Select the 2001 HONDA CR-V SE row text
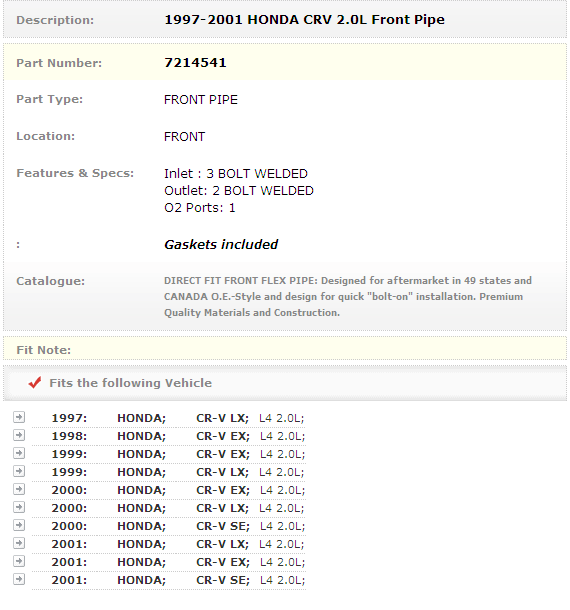 click(x=178, y=580)
